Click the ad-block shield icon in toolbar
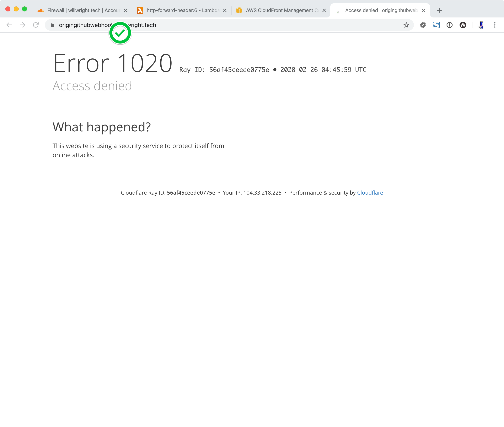The height and width of the screenshot is (427, 504). click(436, 25)
